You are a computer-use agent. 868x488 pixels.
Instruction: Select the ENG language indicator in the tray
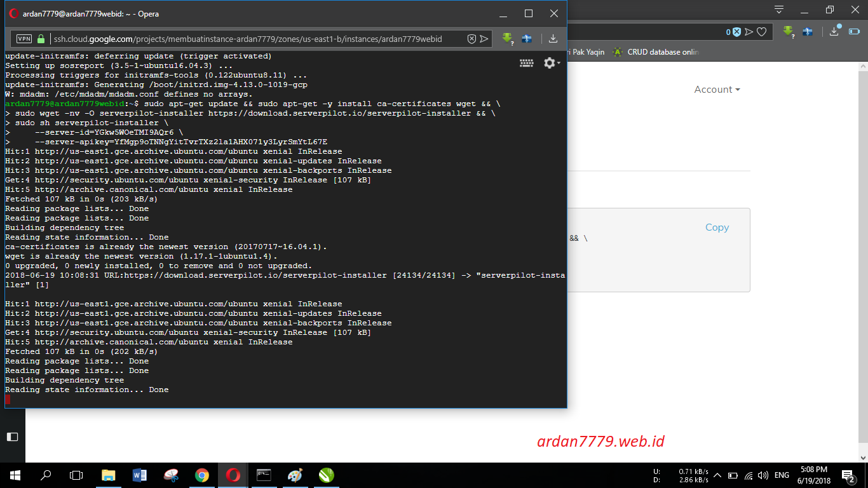(x=781, y=475)
